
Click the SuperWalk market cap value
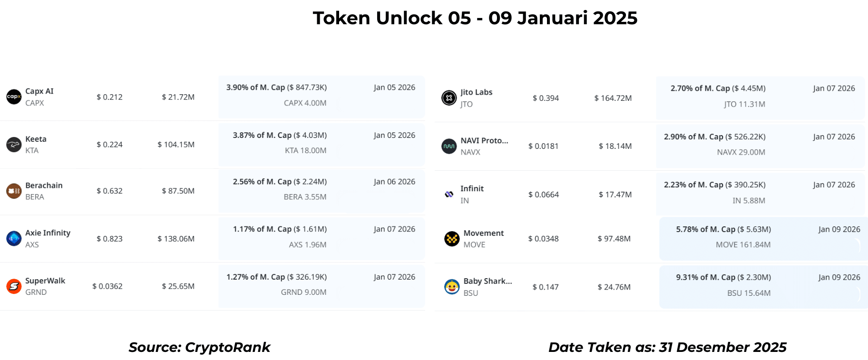point(178,286)
